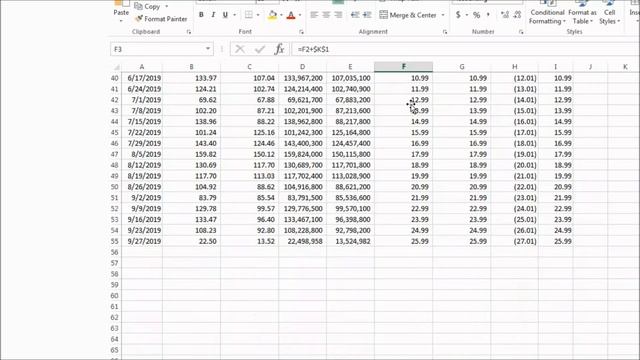Click cell containing (27.01)

pos(515,241)
